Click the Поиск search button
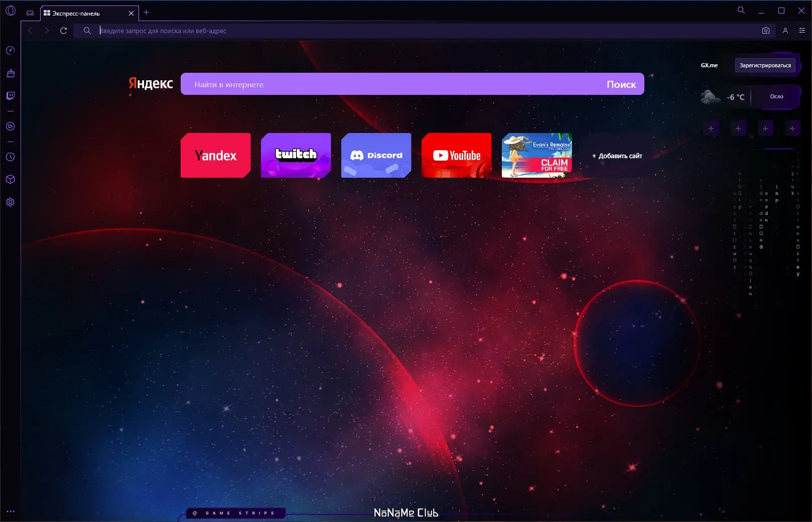812x522 pixels. pyautogui.click(x=621, y=84)
